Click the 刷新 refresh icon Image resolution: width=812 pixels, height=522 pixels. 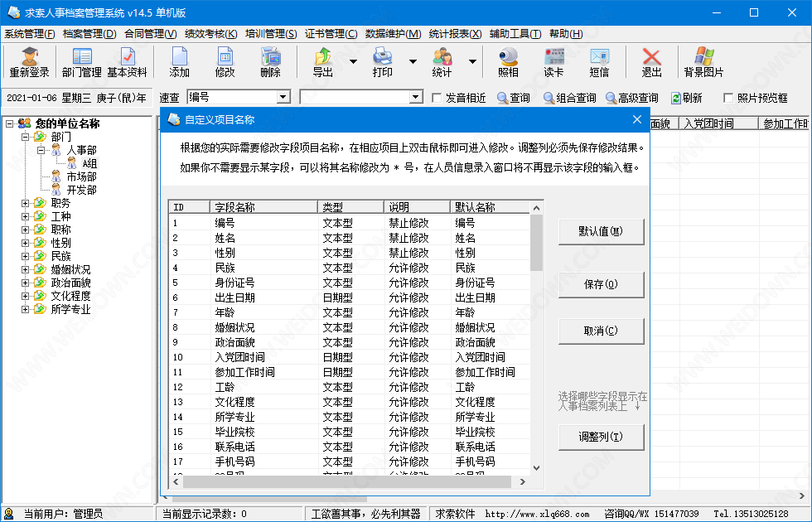(x=687, y=98)
